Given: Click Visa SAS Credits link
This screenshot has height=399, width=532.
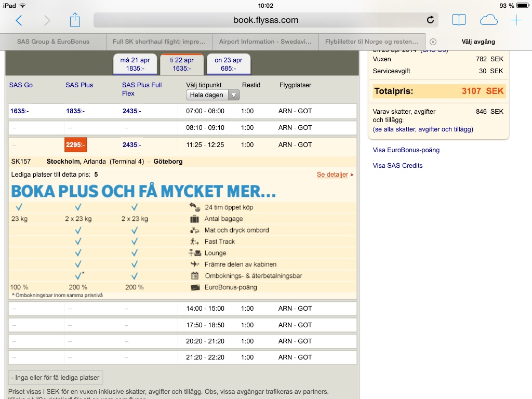Looking at the screenshot, I should click(x=397, y=166).
